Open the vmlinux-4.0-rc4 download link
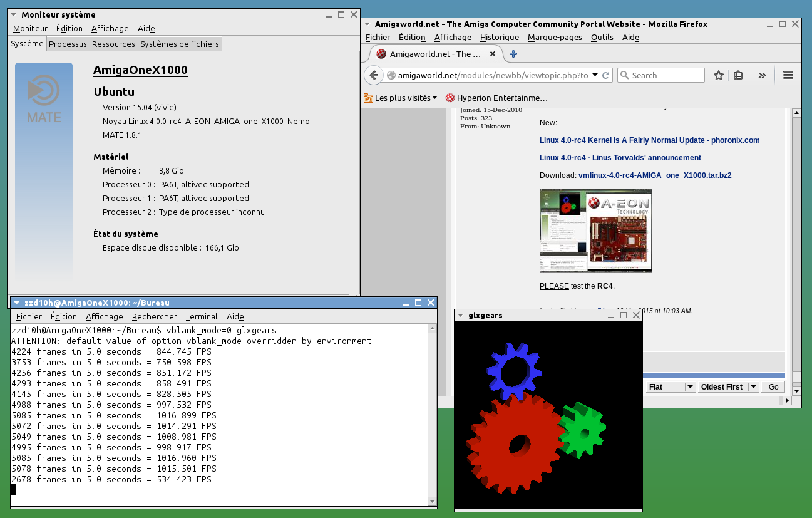812x518 pixels. 654,175
